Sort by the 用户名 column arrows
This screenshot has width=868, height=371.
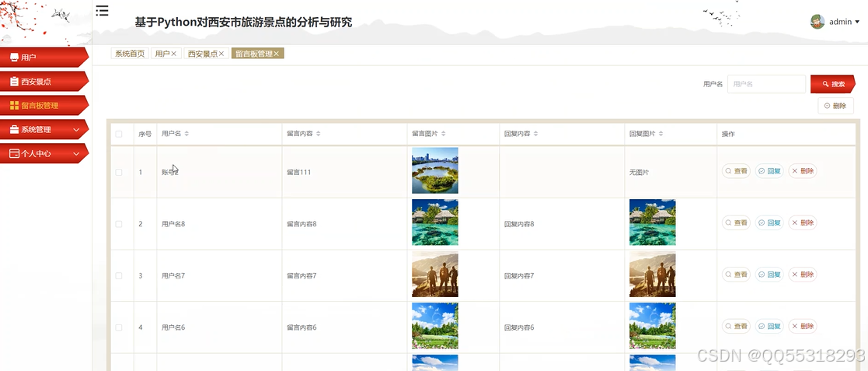click(186, 134)
